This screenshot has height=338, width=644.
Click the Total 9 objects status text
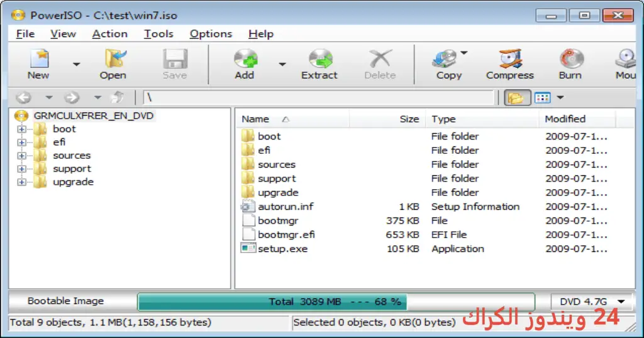[110, 322]
